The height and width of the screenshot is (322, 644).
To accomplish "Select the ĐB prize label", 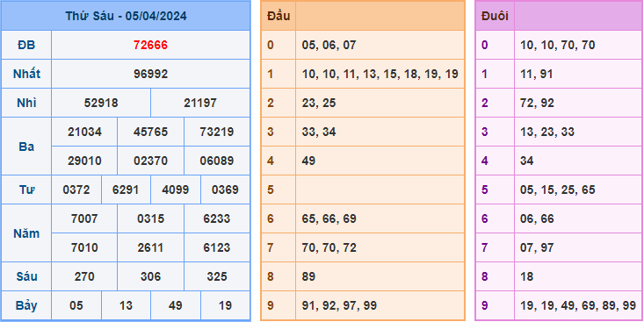I will coord(26,45).
